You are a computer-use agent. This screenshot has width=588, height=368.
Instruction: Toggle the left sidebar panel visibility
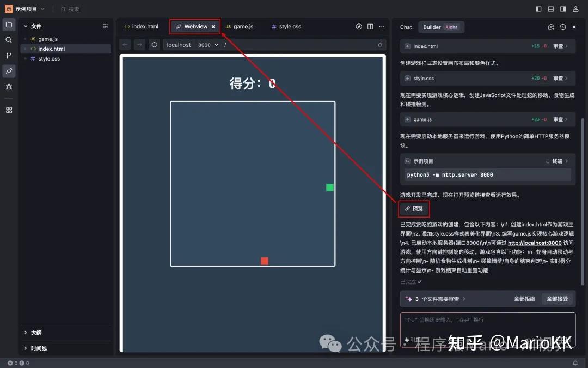(x=537, y=8)
